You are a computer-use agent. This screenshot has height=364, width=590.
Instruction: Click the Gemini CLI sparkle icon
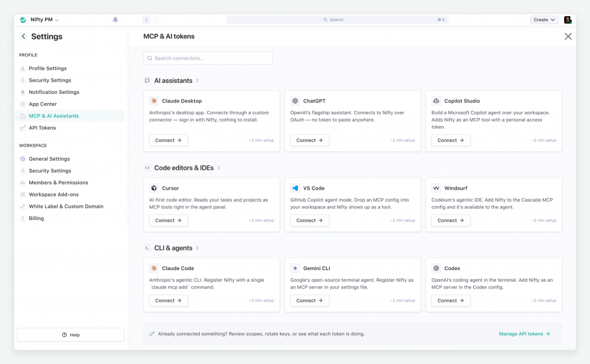(295, 268)
